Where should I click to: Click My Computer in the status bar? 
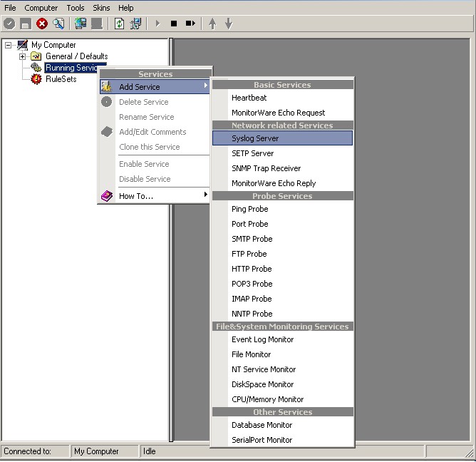coord(96,451)
